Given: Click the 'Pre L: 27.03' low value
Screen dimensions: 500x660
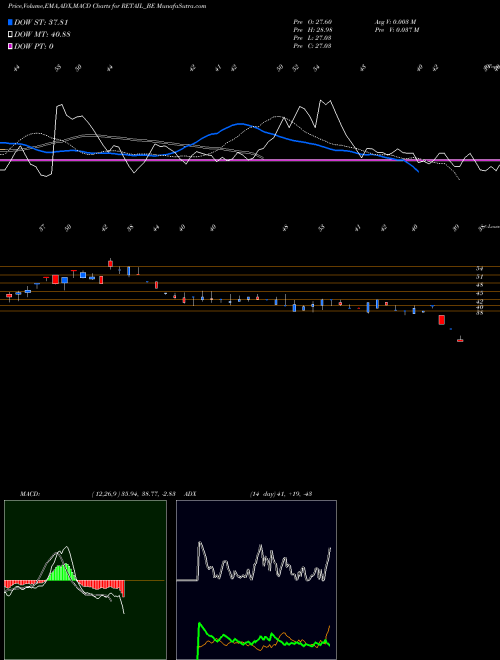Looking at the screenshot, I should [x=313, y=38].
